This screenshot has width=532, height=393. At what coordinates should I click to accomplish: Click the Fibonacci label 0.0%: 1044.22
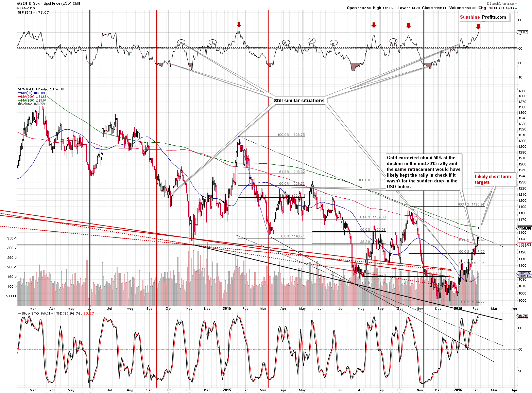pos(473,302)
